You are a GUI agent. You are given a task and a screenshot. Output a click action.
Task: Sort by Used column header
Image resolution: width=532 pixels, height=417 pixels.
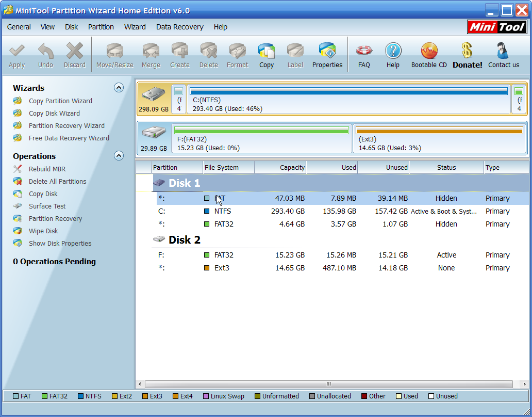[x=332, y=167]
